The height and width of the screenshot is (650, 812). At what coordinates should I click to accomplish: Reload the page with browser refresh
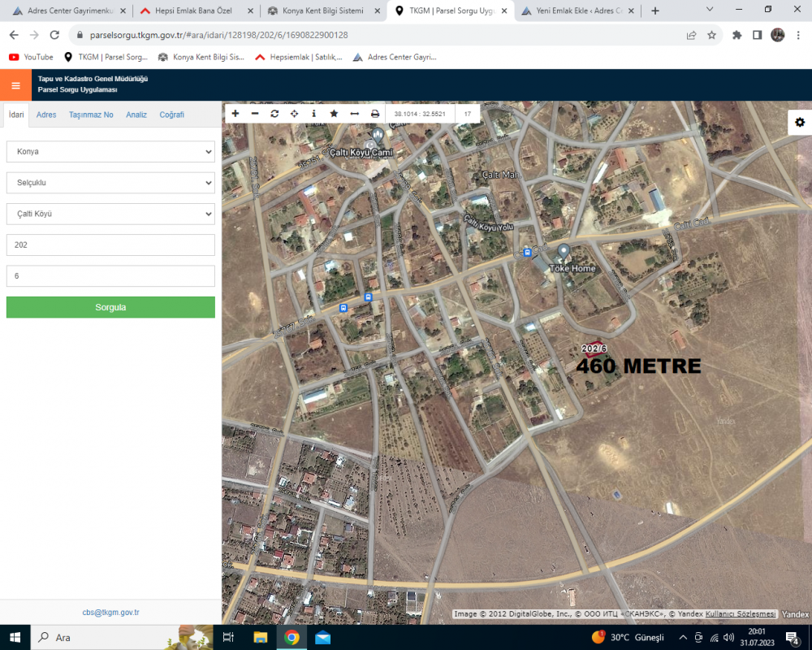tap(54, 35)
